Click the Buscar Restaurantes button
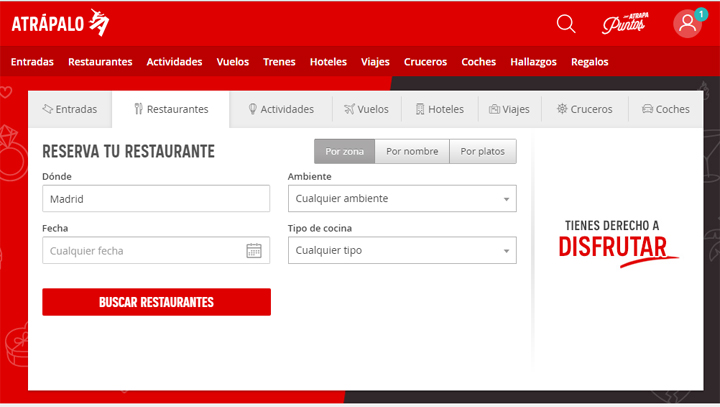The height and width of the screenshot is (407, 720). point(156,302)
